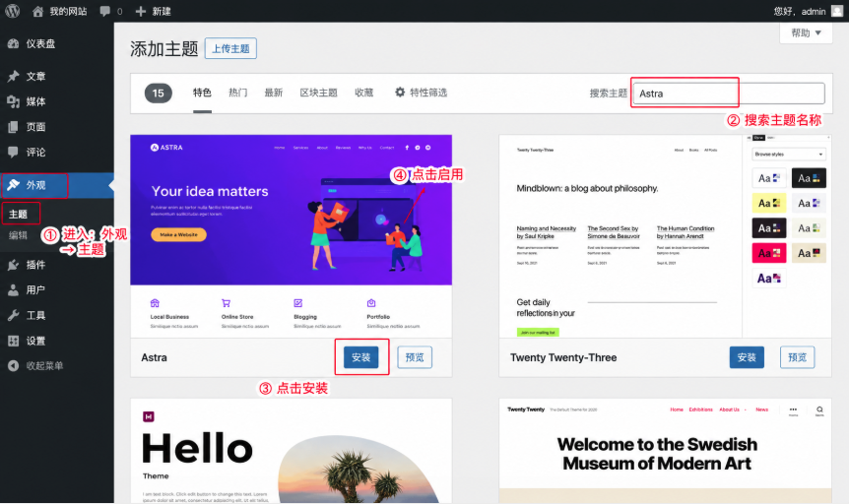Open the Twenty Twenty-Three theme thumbnail
The width and height of the screenshot is (849, 504).
(665, 236)
